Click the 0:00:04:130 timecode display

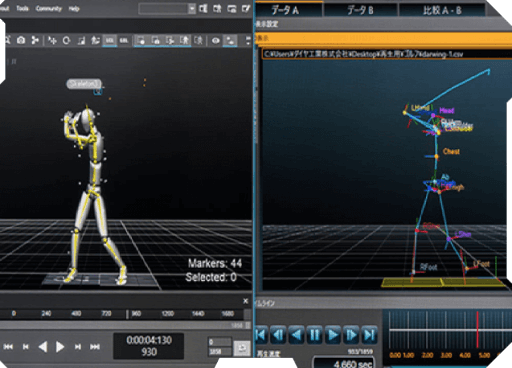tap(149, 340)
